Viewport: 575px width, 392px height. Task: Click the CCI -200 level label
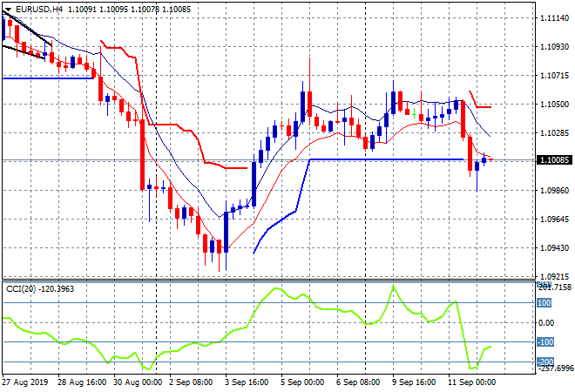click(545, 362)
